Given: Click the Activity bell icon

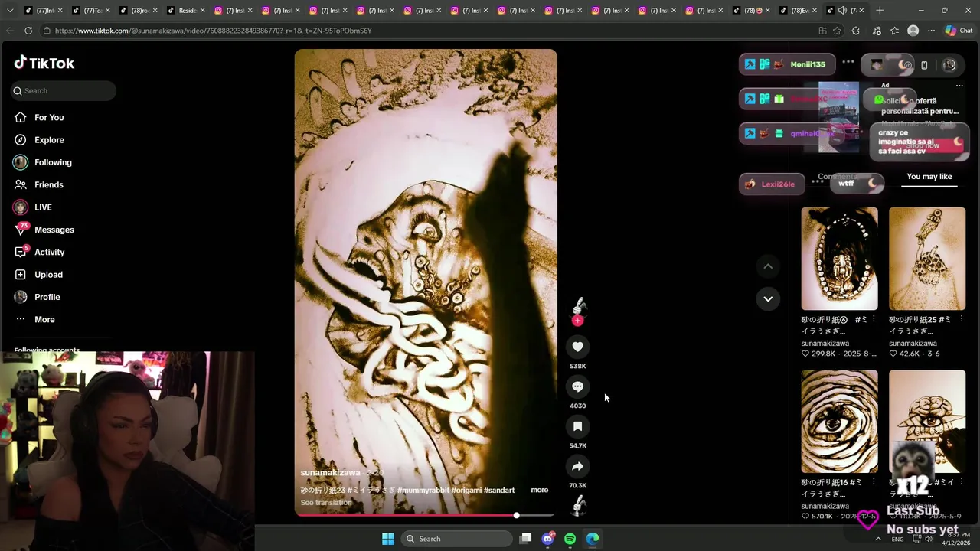Looking at the screenshot, I should point(21,252).
